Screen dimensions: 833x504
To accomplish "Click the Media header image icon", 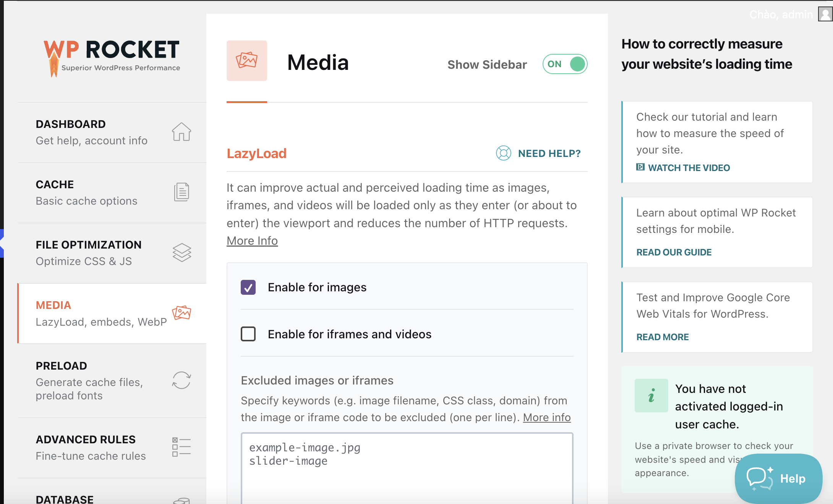I will (247, 61).
